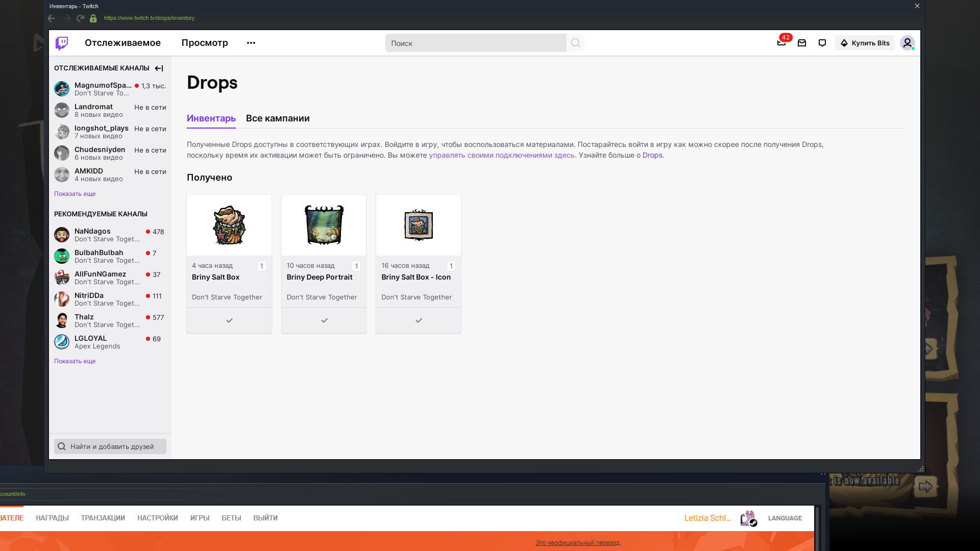Click the checkmark under Briny Salt Box - Icon
Image resolution: width=980 pixels, height=551 pixels.
coord(419,320)
